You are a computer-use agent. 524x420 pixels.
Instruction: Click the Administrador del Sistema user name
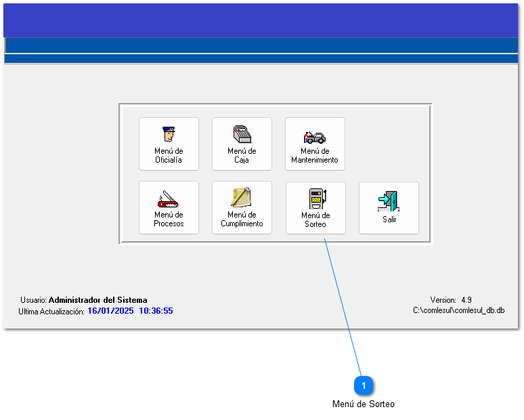click(x=97, y=300)
